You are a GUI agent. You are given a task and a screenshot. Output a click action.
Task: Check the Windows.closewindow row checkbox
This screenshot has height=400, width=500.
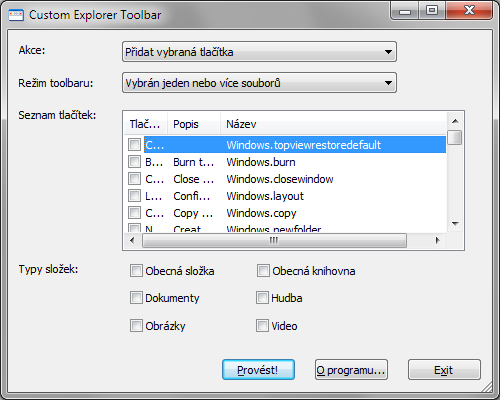click(134, 179)
